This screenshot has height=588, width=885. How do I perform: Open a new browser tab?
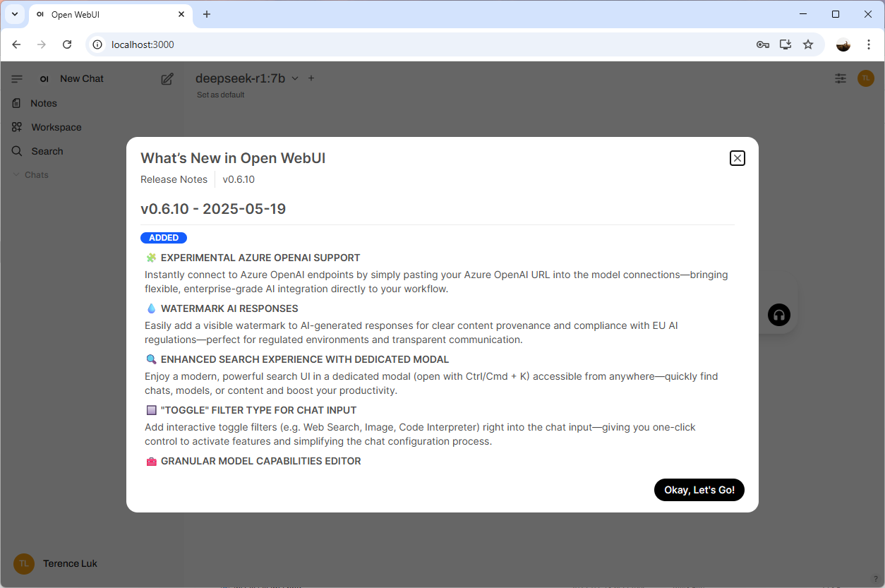tap(207, 14)
